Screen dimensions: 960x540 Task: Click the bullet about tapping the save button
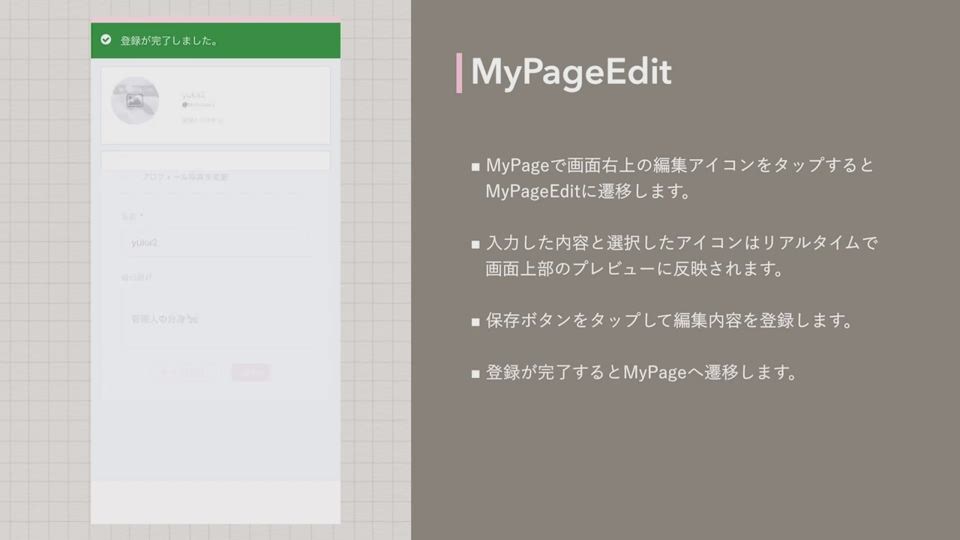tap(668, 321)
